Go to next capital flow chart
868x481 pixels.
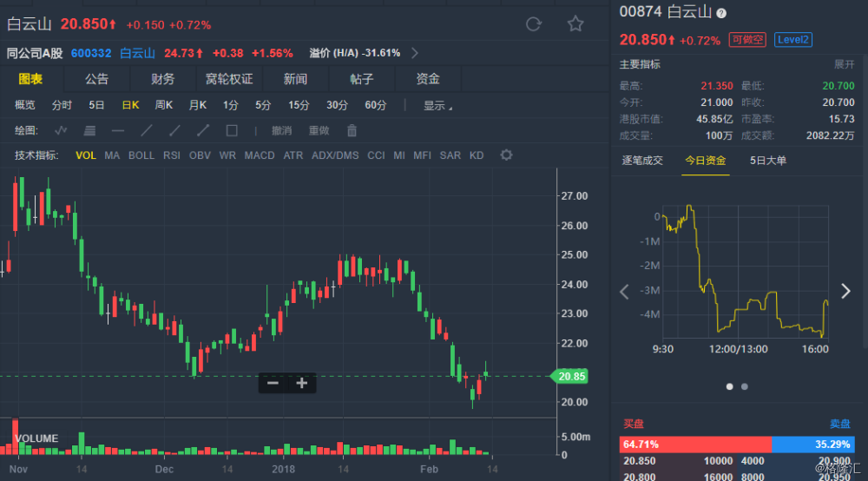coord(845,291)
